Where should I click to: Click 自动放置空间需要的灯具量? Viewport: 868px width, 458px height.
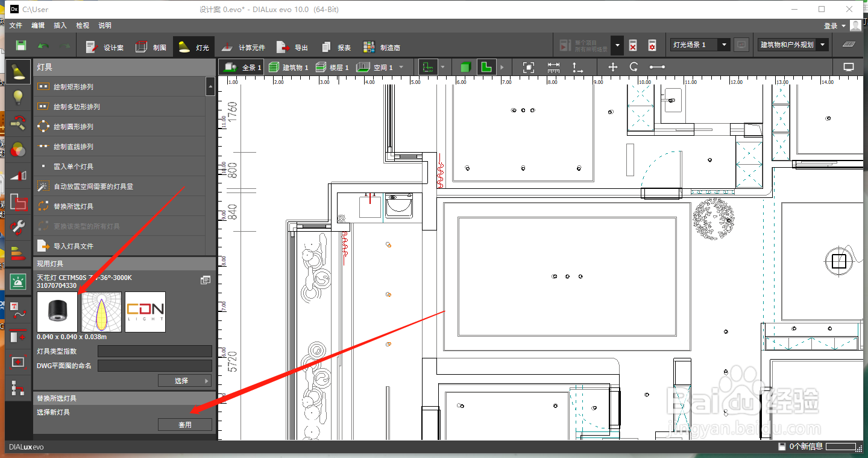pyautogui.click(x=119, y=186)
